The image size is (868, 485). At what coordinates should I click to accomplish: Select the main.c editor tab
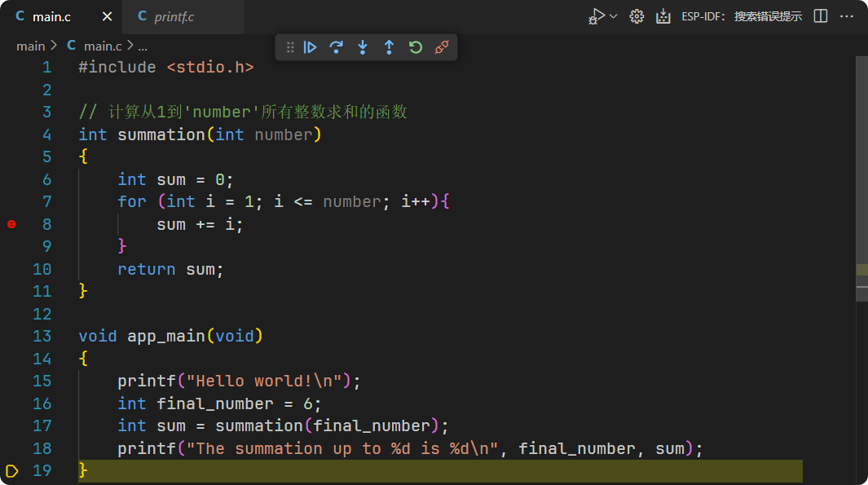[x=52, y=16]
